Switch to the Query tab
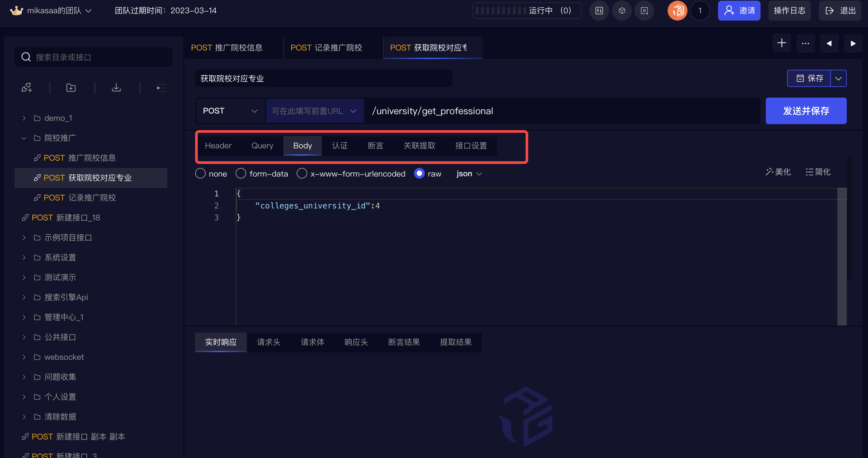Viewport: 868px width, 458px height. pos(262,146)
